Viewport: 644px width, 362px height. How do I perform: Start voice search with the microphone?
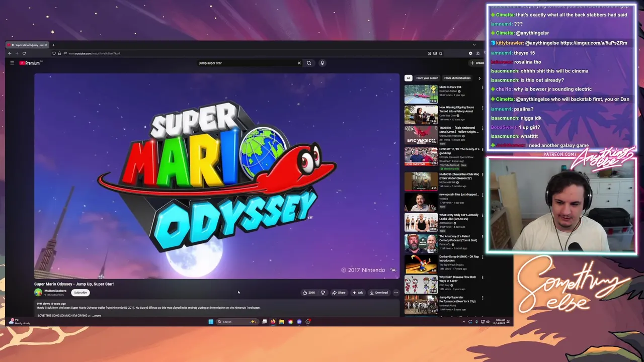[322, 63]
